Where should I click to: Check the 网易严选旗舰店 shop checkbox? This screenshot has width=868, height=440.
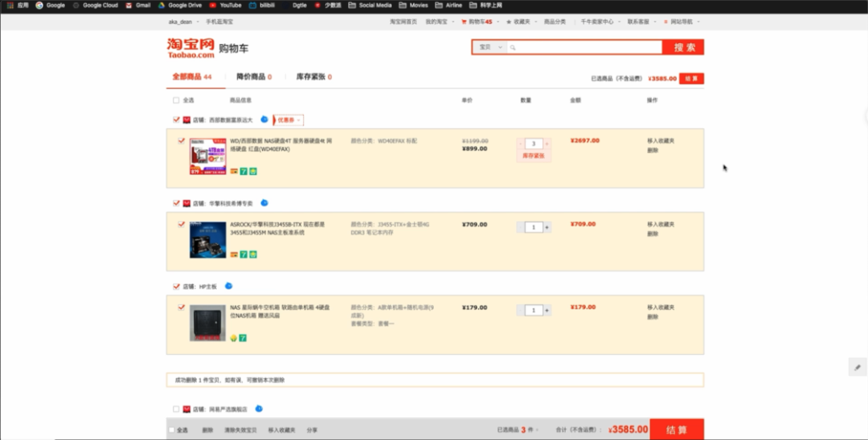click(176, 409)
